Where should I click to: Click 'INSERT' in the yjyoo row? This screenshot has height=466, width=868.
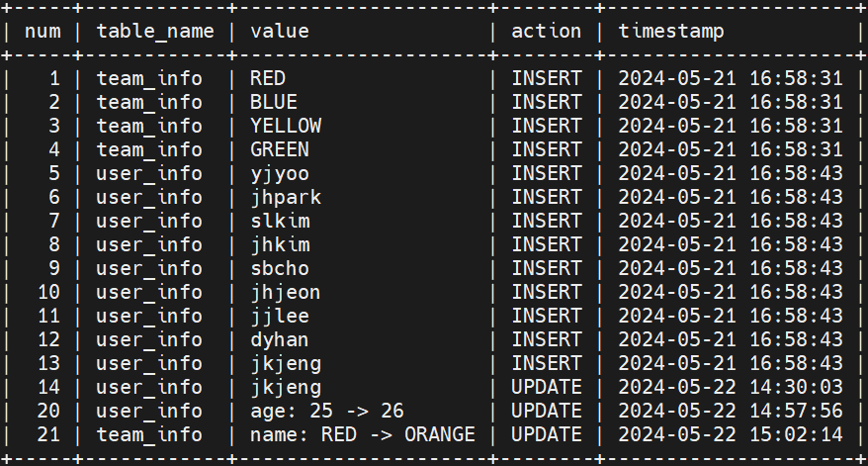point(547,173)
